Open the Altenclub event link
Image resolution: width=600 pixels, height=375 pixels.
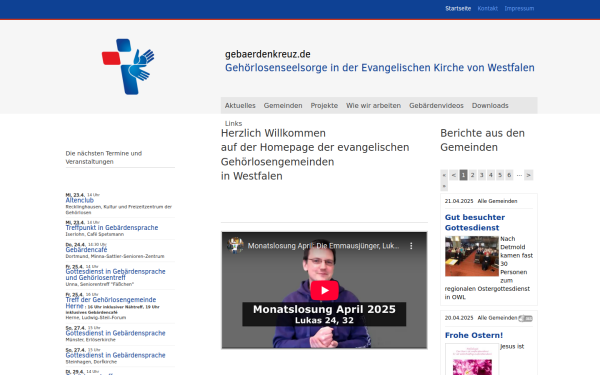pos(80,200)
